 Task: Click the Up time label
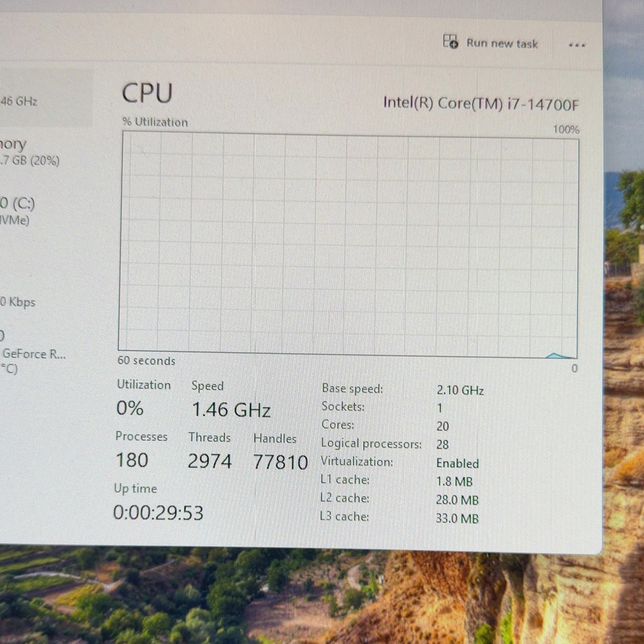135,488
